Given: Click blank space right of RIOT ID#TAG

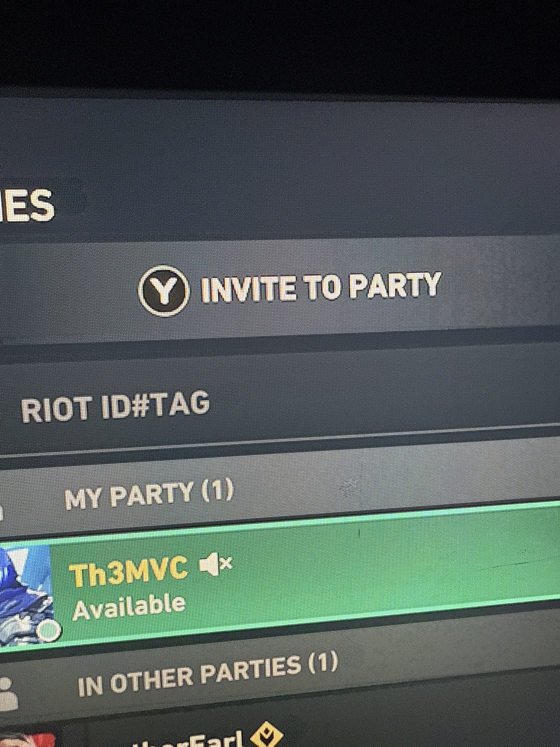Looking at the screenshot, I should (x=385, y=399).
